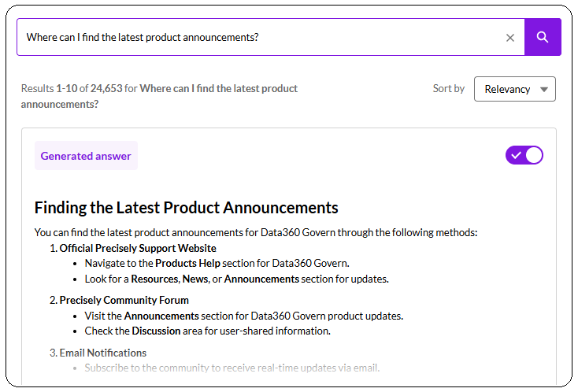The image size is (578, 392).
Task: Click the Sort by dropdown arrow
Action: 543,89
